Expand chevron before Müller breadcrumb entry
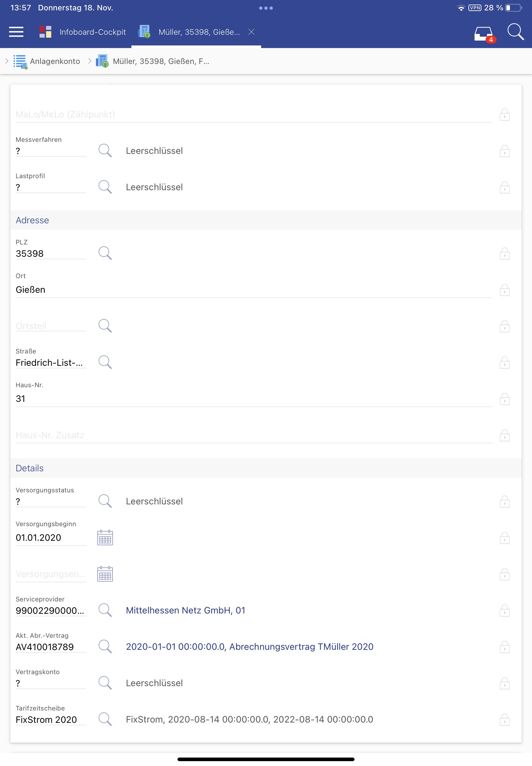 pyautogui.click(x=90, y=61)
